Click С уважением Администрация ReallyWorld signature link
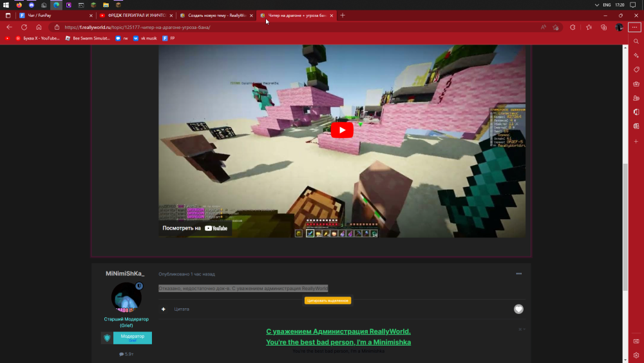 [x=339, y=331]
